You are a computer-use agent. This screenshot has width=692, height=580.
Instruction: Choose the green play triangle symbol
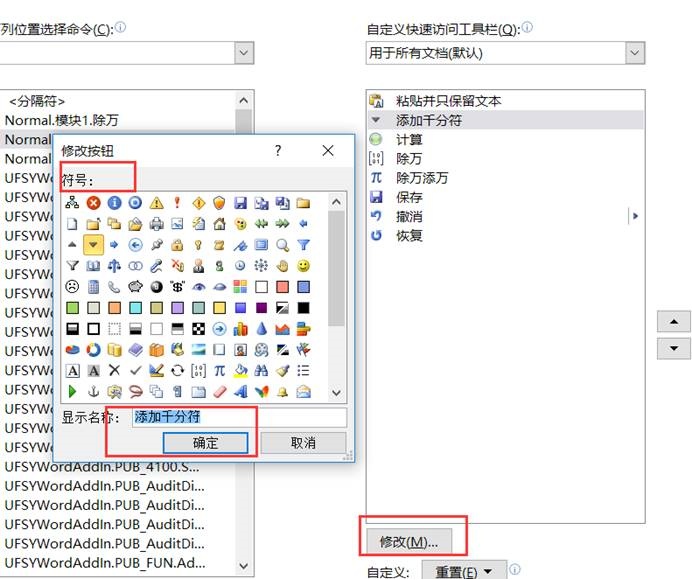(x=72, y=392)
